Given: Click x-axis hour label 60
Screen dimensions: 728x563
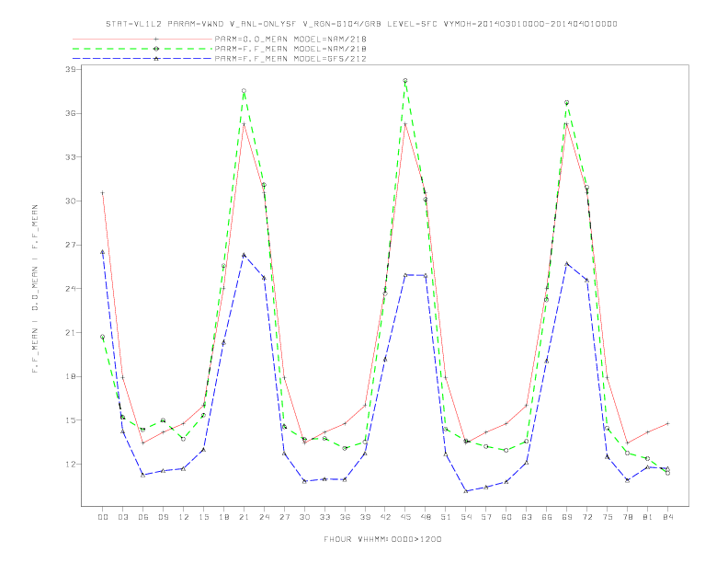Looking at the screenshot, I should coord(506,517).
